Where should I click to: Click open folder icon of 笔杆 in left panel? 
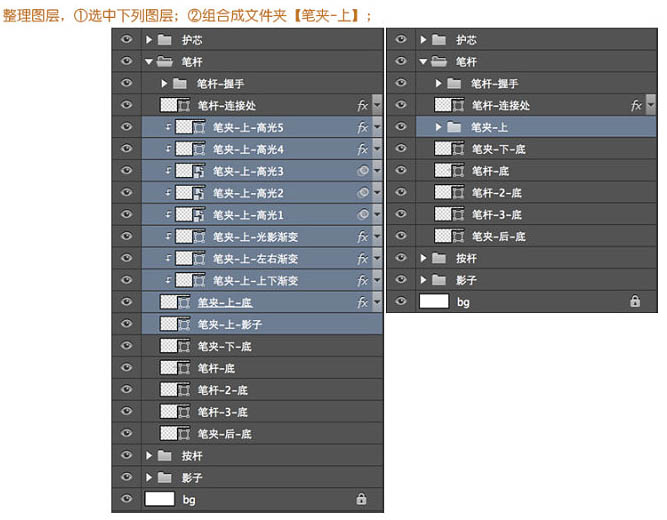coord(164,62)
